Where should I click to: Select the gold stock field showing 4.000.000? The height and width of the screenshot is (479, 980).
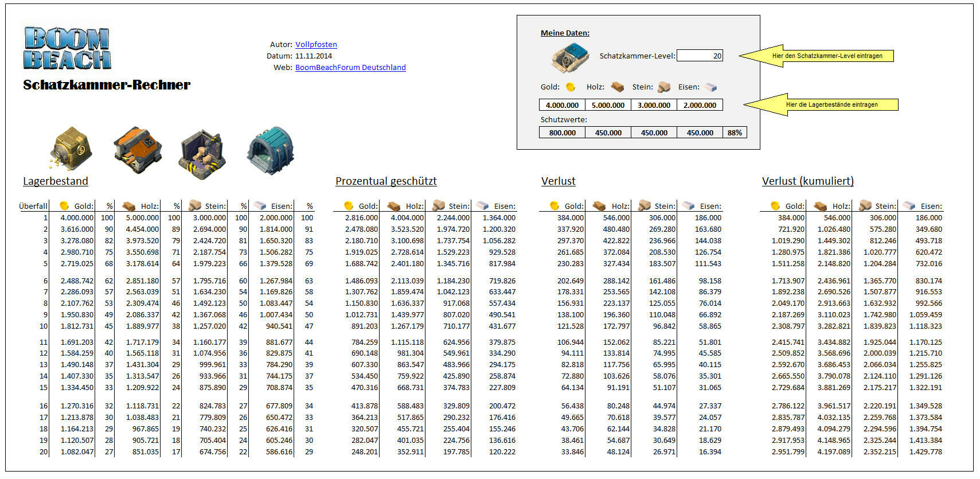click(x=562, y=105)
